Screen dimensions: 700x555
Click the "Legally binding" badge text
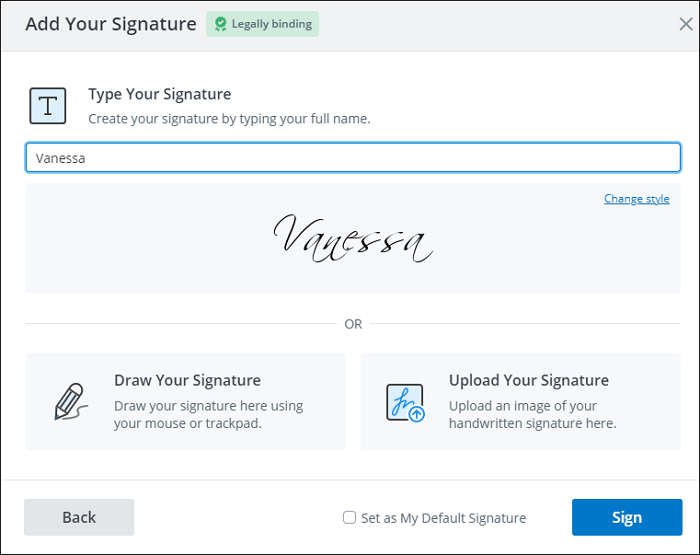pos(270,24)
